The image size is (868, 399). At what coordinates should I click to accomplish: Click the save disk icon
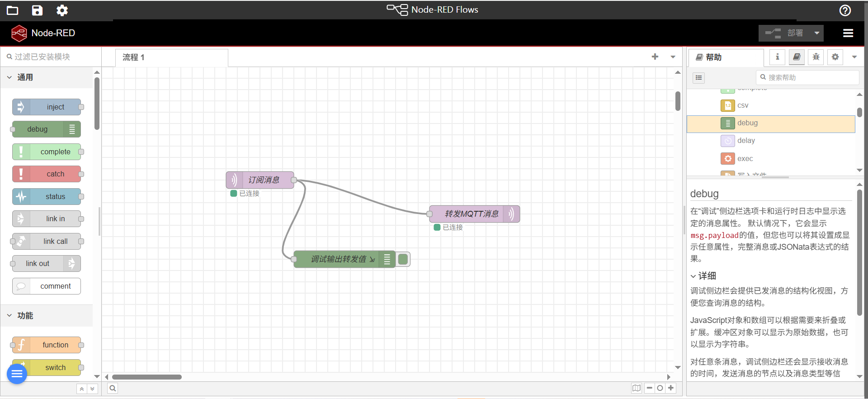(37, 10)
